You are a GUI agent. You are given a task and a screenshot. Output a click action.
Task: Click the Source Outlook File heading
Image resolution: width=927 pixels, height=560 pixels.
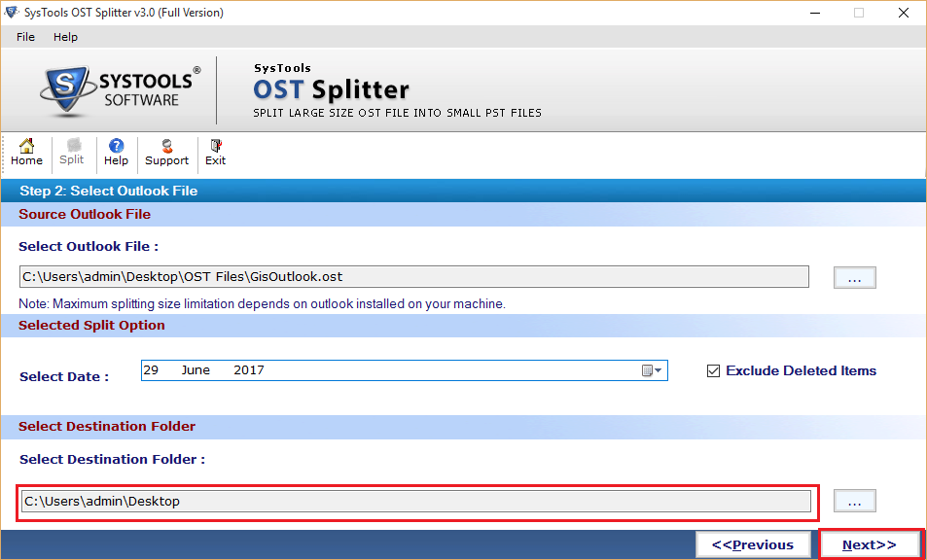pos(85,215)
